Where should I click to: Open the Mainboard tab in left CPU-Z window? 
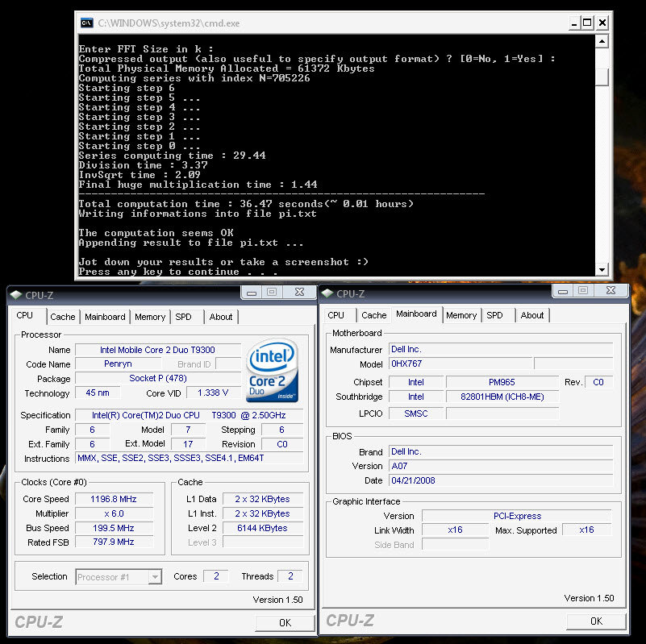tap(105, 317)
